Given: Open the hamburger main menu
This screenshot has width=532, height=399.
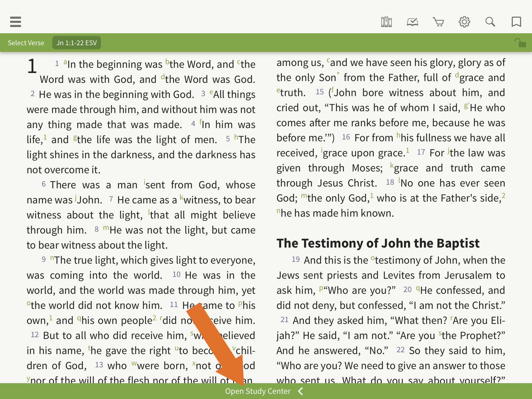Looking at the screenshot, I should tap(16, 22).
